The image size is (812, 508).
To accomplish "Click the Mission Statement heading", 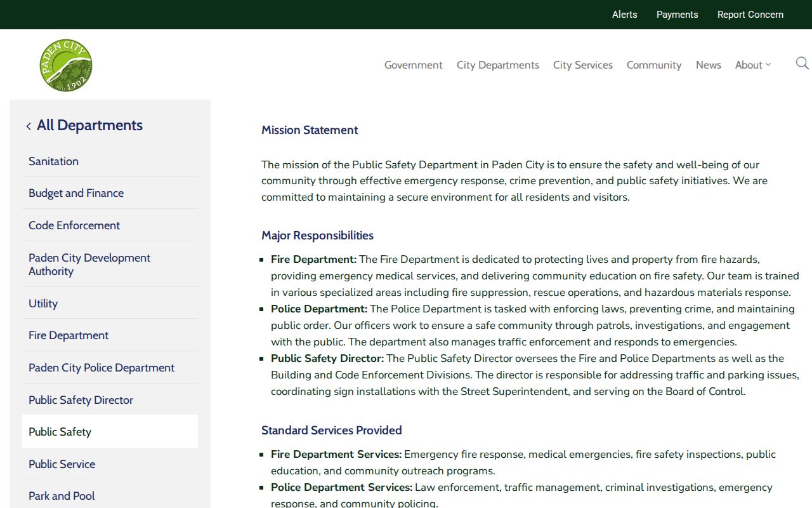I will click(310, 130).
